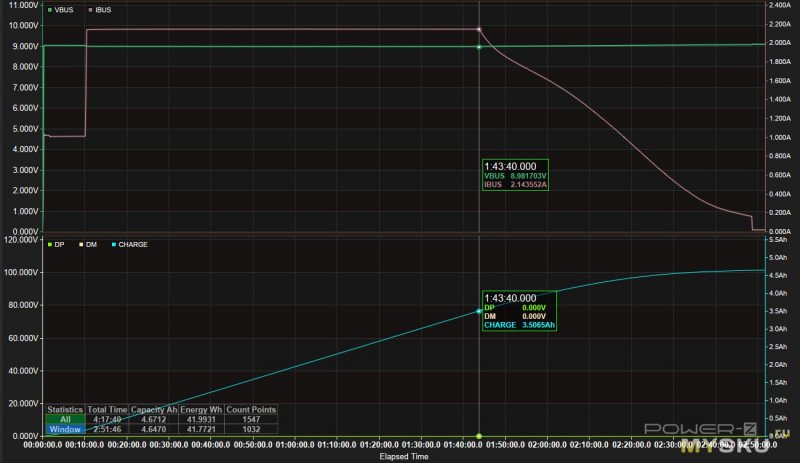
Task: Toggle the CHARGE curve legend item
Action: pos(133,244)
